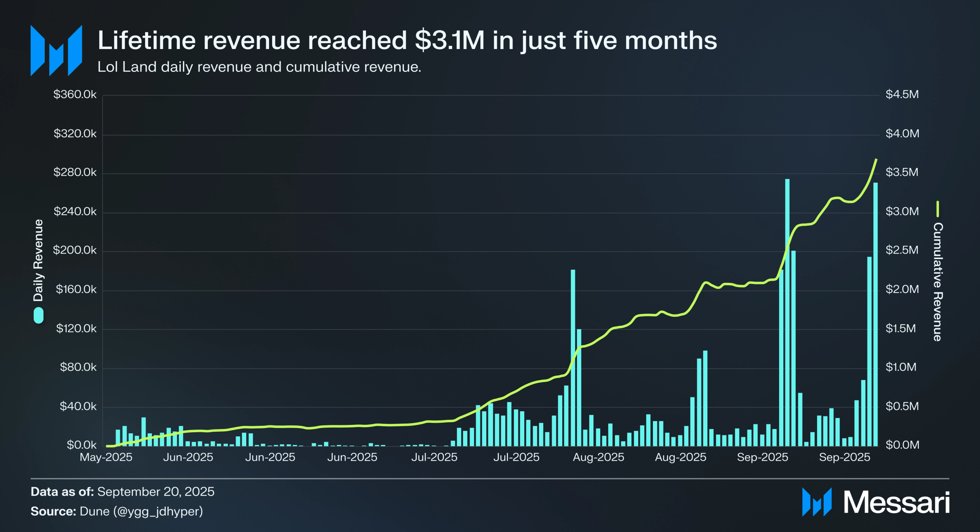Click the Daily Revenue axis label
Screen dimensions: 980x532
click(38, 260)
